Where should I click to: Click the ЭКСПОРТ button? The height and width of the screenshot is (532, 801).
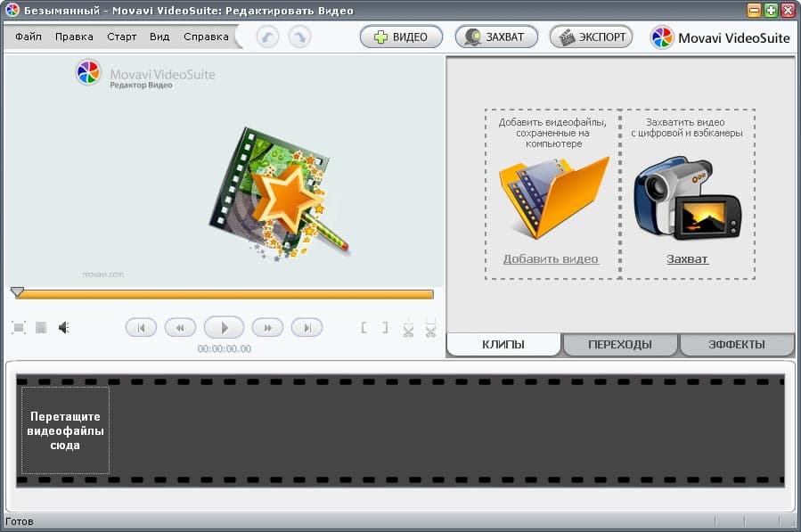[x=591, y=37]
